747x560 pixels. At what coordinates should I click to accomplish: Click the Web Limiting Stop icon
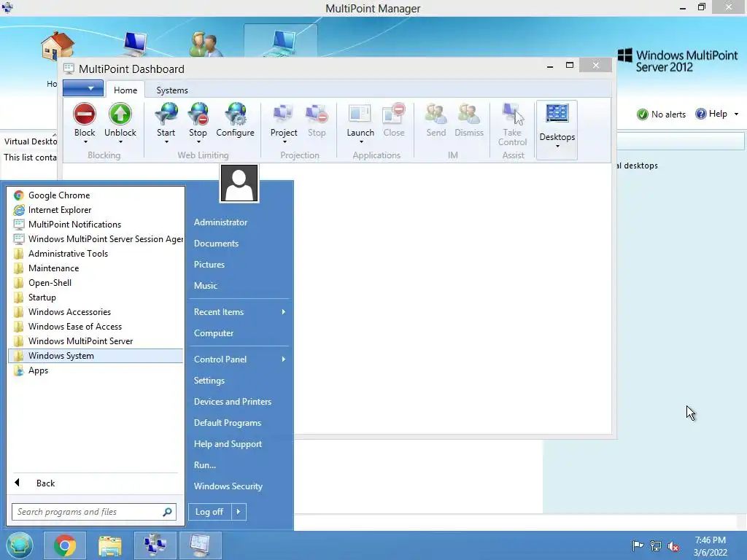(198, 114)
